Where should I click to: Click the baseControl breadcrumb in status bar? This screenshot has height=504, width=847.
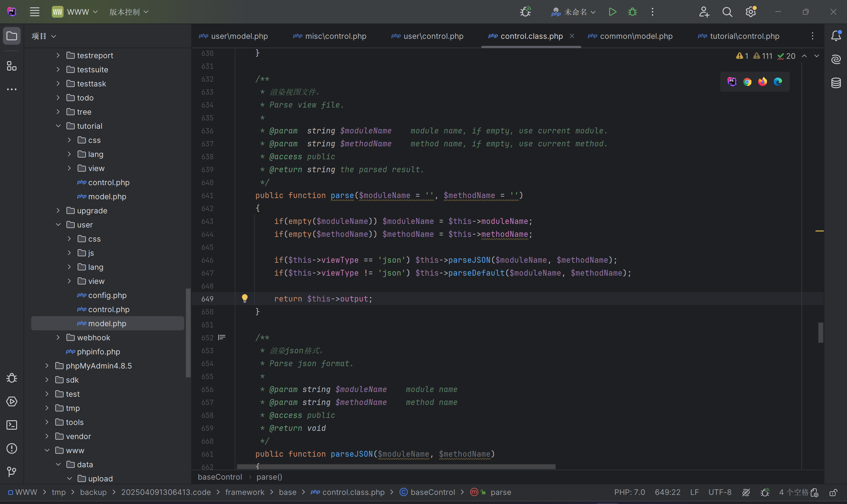click(x=432, y=492)
